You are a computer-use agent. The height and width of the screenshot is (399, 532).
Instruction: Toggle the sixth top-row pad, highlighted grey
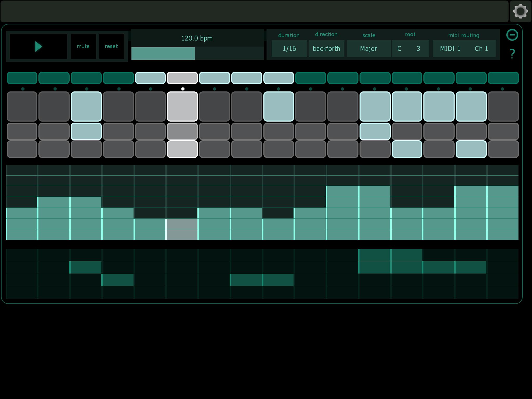click(182, 78)
